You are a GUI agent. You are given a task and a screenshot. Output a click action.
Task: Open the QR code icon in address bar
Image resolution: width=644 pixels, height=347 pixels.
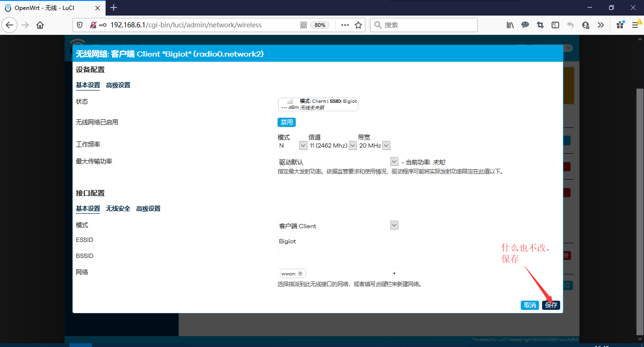304,25
